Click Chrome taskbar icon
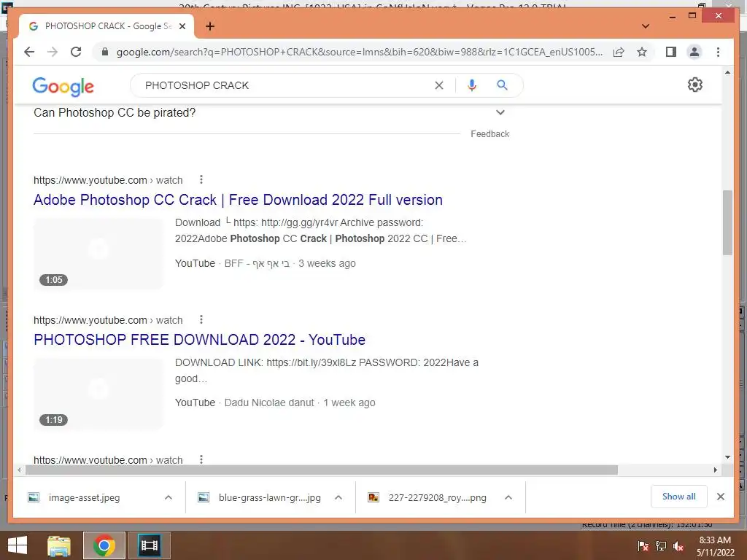This screenshot has height=560, width=747. point(104,545)
